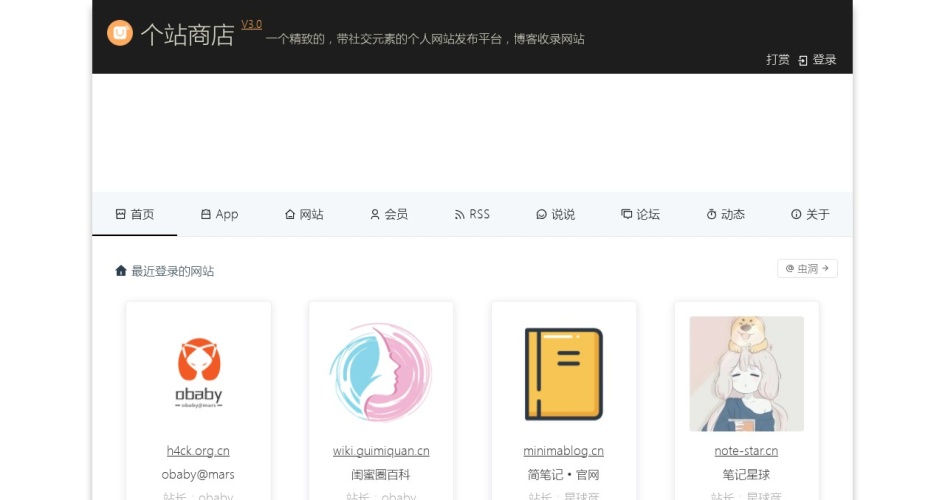Select the 关于 about tab
945x500 pixels.
(810, 214)
